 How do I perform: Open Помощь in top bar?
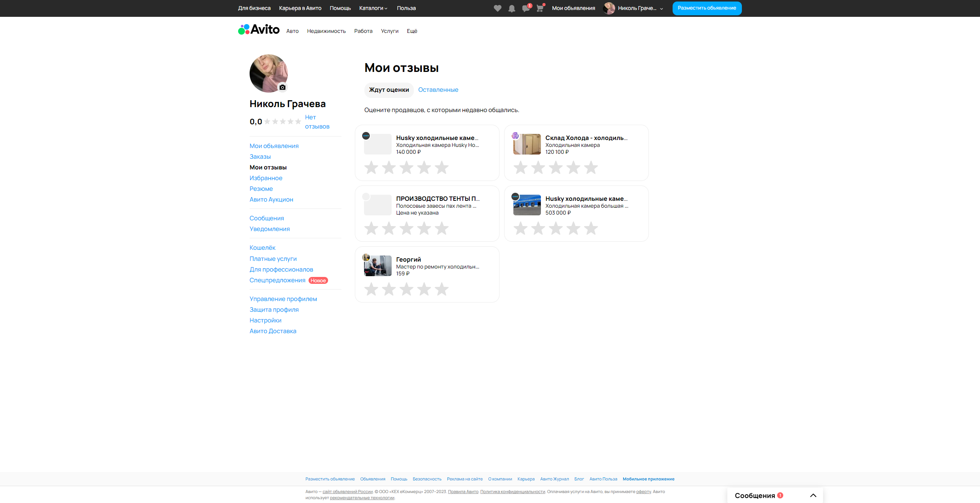[340, 8]
